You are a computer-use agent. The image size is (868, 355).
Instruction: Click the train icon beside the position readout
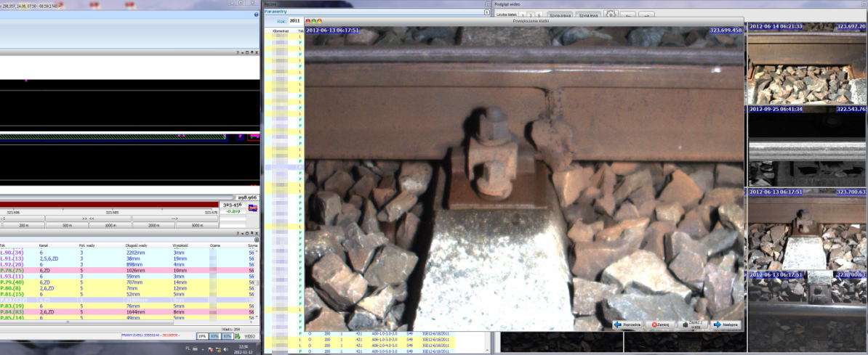tap(253, 208)
